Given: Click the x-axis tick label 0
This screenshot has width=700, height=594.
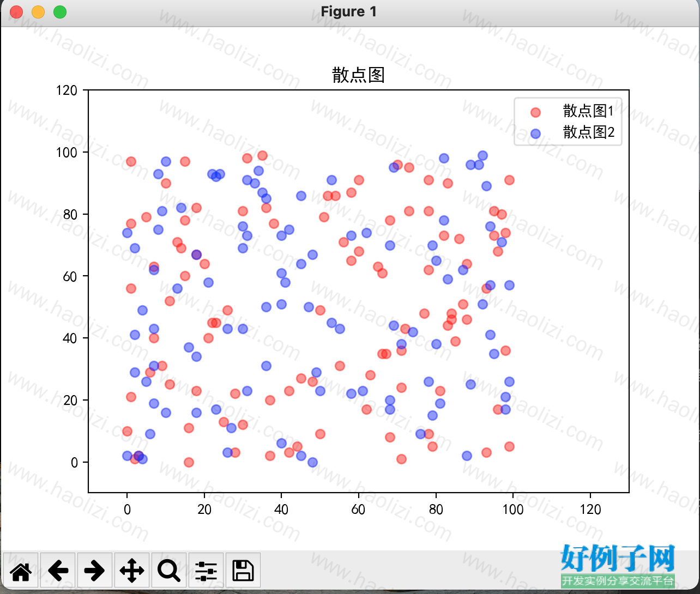Looking at the screenshot, I should pyautogui.click(x=127, y=510).
